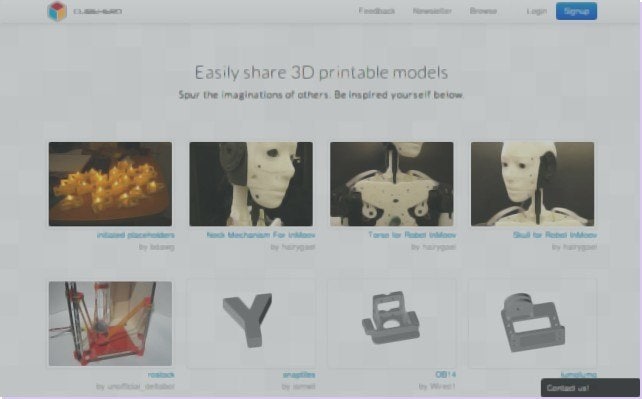Viewport: 642px width, 399px height.
Task: Click the Cubehero cube logo icon
Action: (57, 11)
